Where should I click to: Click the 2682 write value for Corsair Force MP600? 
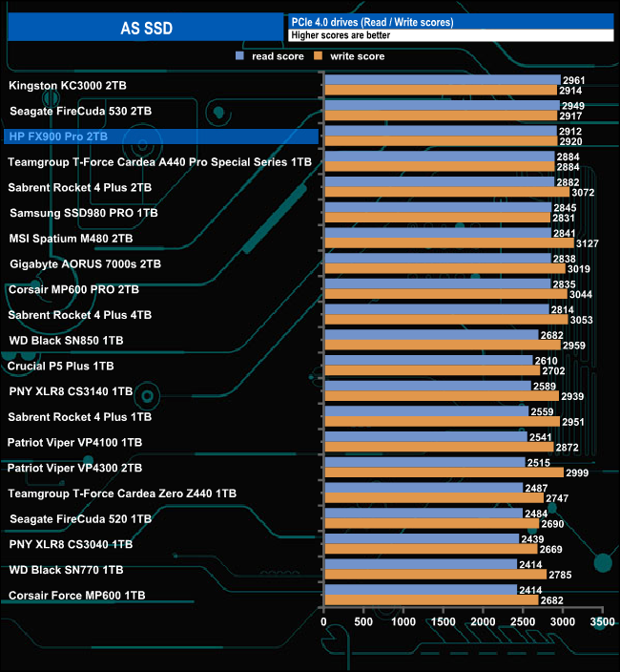click(x=552, y=600)
